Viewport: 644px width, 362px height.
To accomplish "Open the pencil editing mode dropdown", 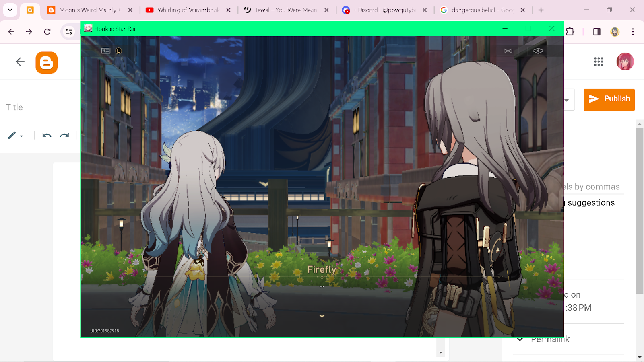I will click(15, 136).
